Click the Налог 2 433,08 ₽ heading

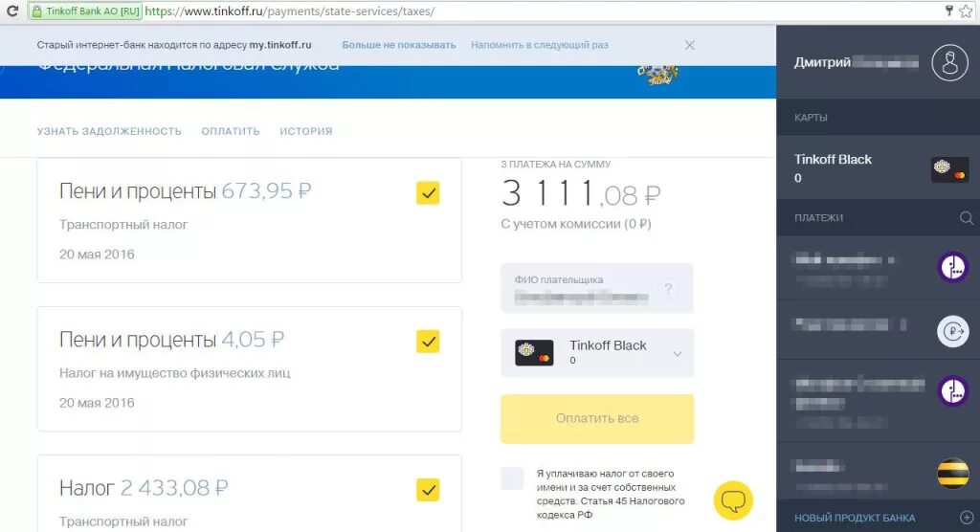point(144,488)
